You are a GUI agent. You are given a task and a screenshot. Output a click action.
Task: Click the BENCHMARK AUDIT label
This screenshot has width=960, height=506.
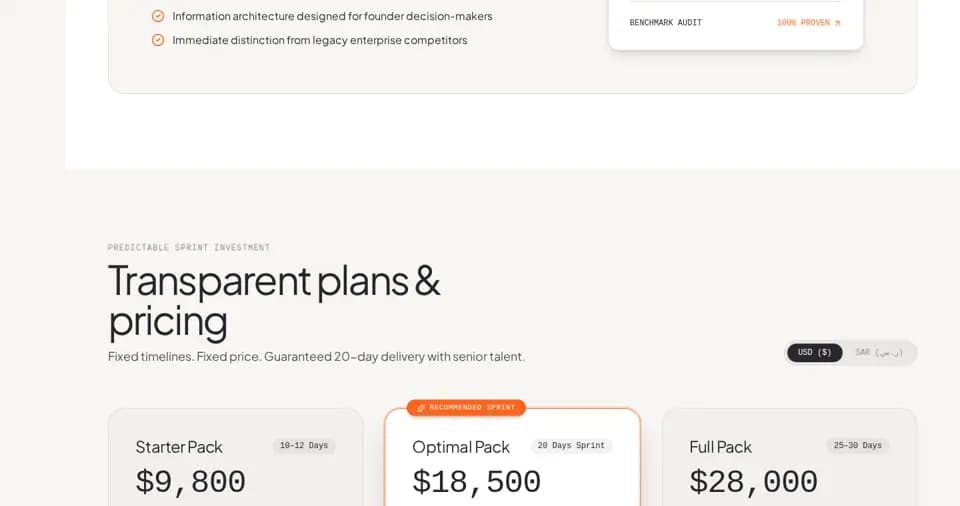tap(666, 23)
